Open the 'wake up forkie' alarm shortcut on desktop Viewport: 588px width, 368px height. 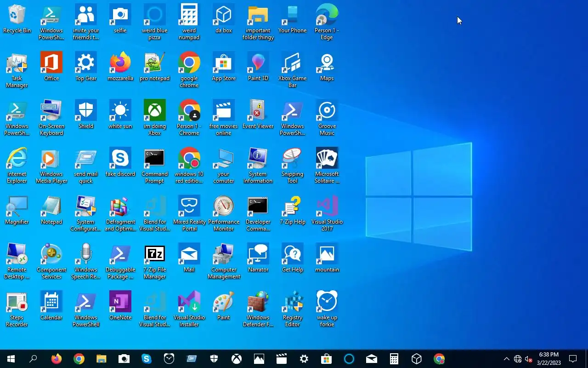pyautogui.click(x=327, y=309)
